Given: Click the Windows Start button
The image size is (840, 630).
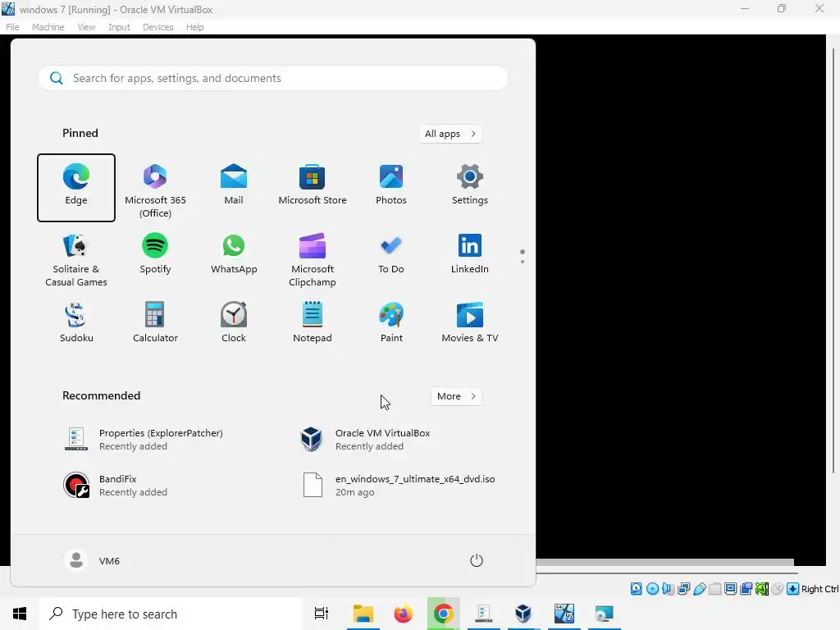Looking at the screenshot, I should pos(20,614).
